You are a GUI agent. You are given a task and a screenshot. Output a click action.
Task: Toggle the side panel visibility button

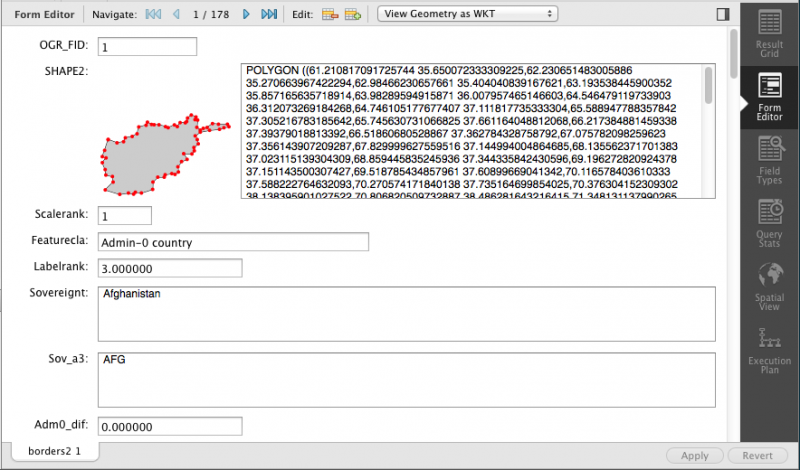pyautogui.click(x=723, y=14)
